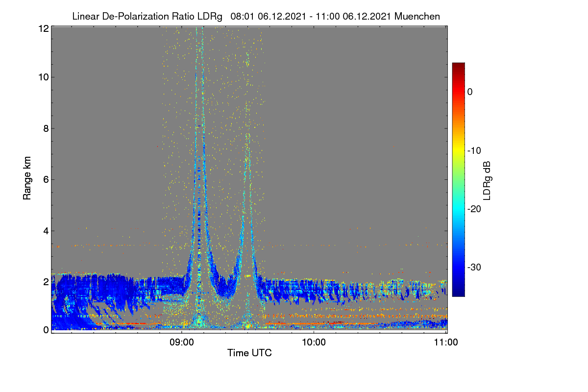Click the 2 km range tick label
Image resolution: width=588 pixels, height=392 pixels.
pos(46,281)
